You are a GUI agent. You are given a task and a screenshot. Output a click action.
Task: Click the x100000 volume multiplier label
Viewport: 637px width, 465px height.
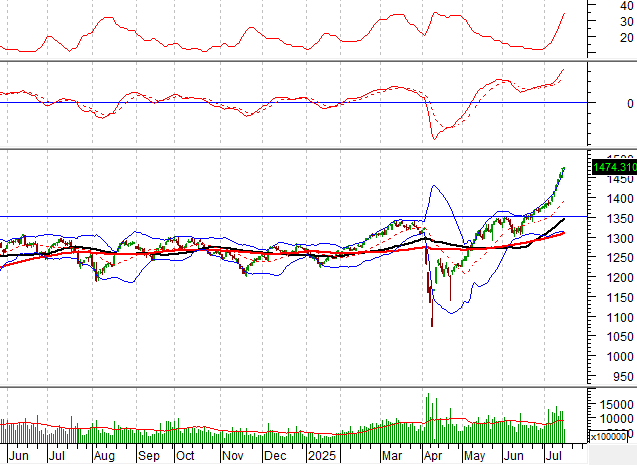coord(611,436)
